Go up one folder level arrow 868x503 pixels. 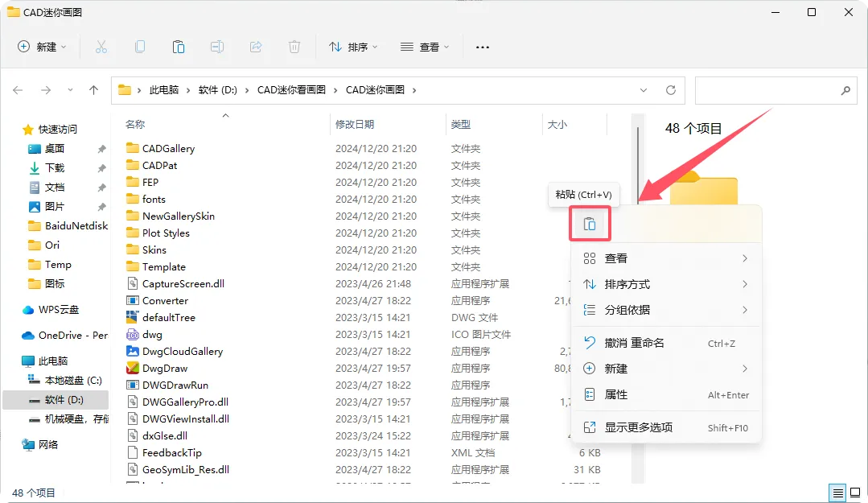(93, 90)
